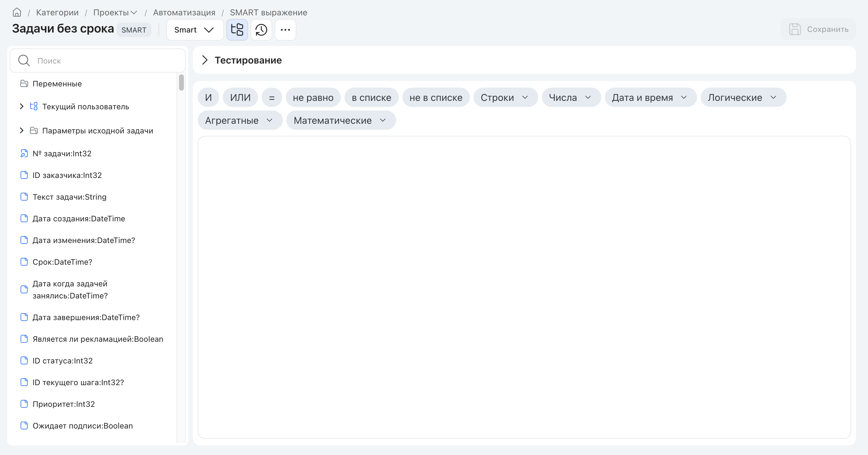Open the more options ellipsis menu
The height and width of the screenshot is (455, 868).
[x=285, y=30]
